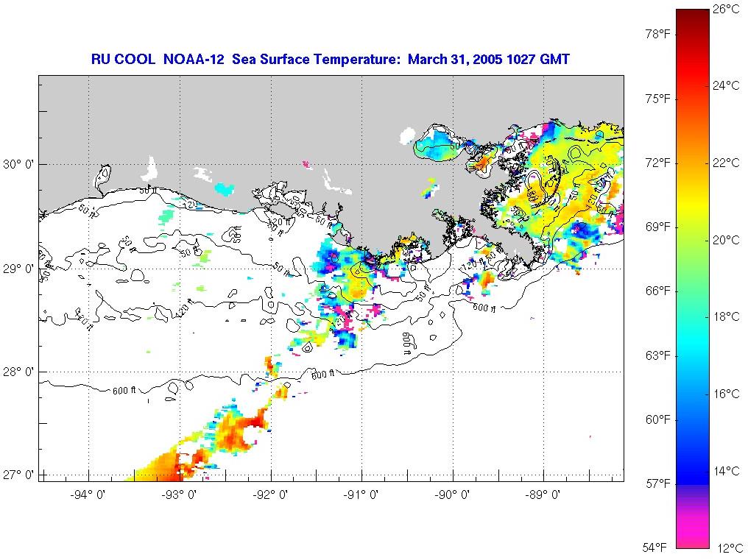Click the -91° 0' longitude label

click(361, 495)
